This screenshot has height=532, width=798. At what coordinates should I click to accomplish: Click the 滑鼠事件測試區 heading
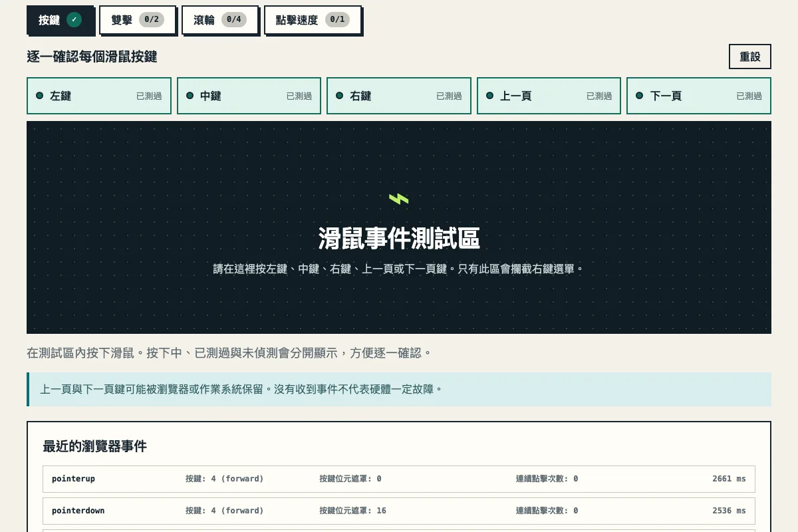399,238
